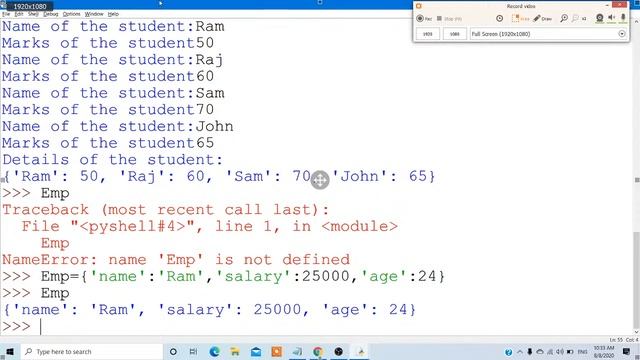Expand hidden system tray icons chevron
Image resolution: width=640 pixels, height=360 pixels.
pyautogui.click(x=520, y=352)
